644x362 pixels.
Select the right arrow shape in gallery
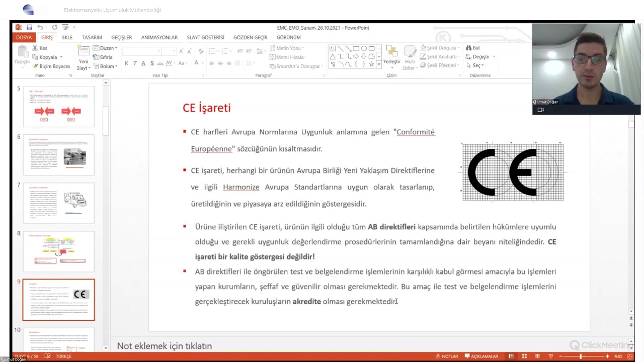tap(356, 57)
